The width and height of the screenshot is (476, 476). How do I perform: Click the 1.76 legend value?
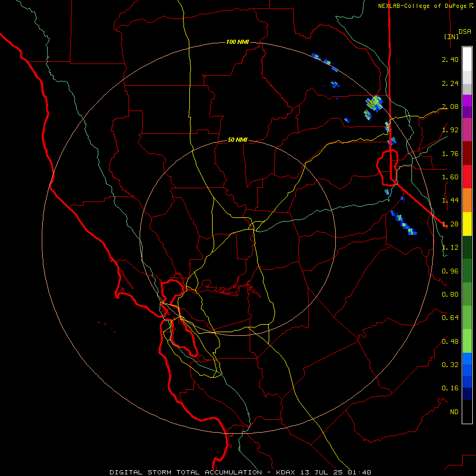[450, 153]
